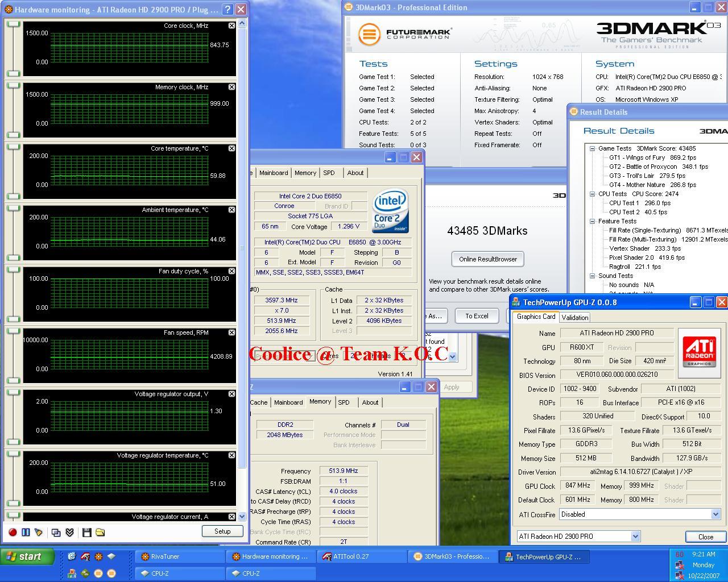Select Ragtroll result row
Screen dimensions: 728x582
[635, 267]
